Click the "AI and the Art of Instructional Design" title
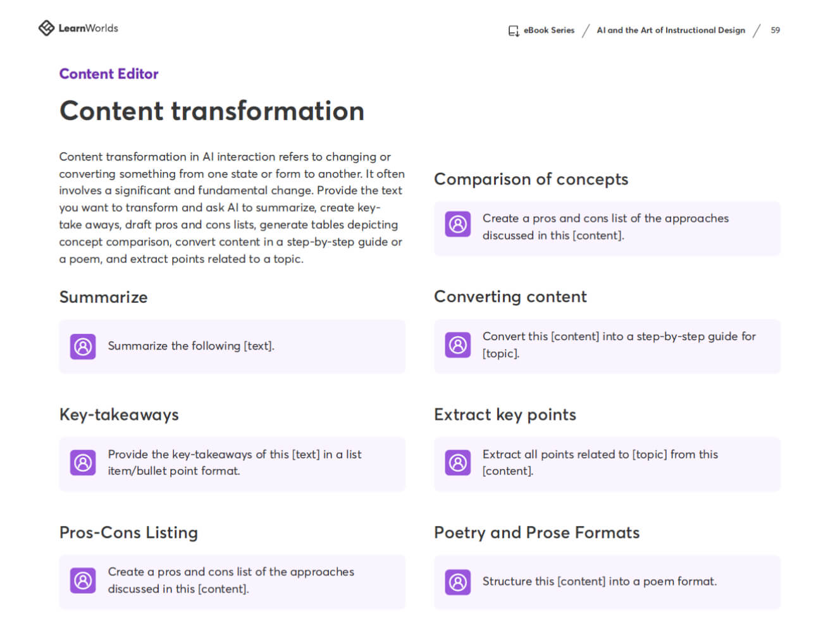The width and height of the screenshot is (840, 636). click(670, 30)
